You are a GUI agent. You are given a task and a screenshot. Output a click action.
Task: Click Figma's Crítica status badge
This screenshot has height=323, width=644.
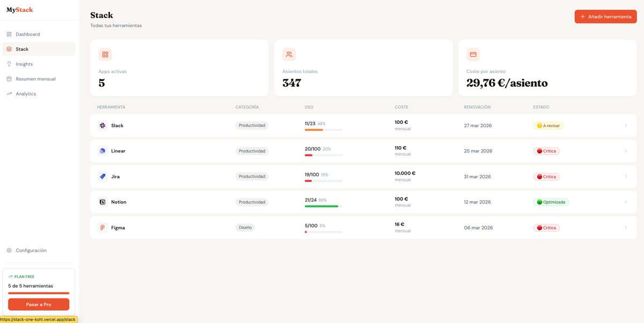coord(546,228)
